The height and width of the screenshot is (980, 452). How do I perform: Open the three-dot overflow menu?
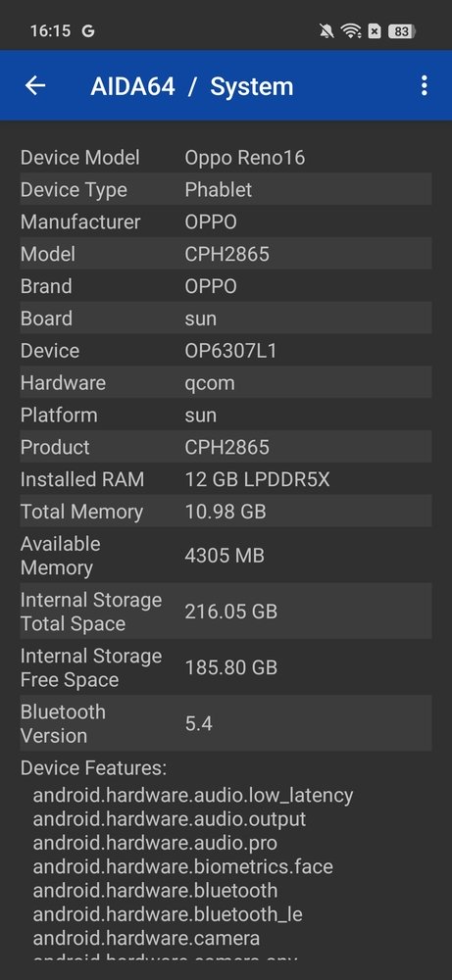(x=424, y=85)
